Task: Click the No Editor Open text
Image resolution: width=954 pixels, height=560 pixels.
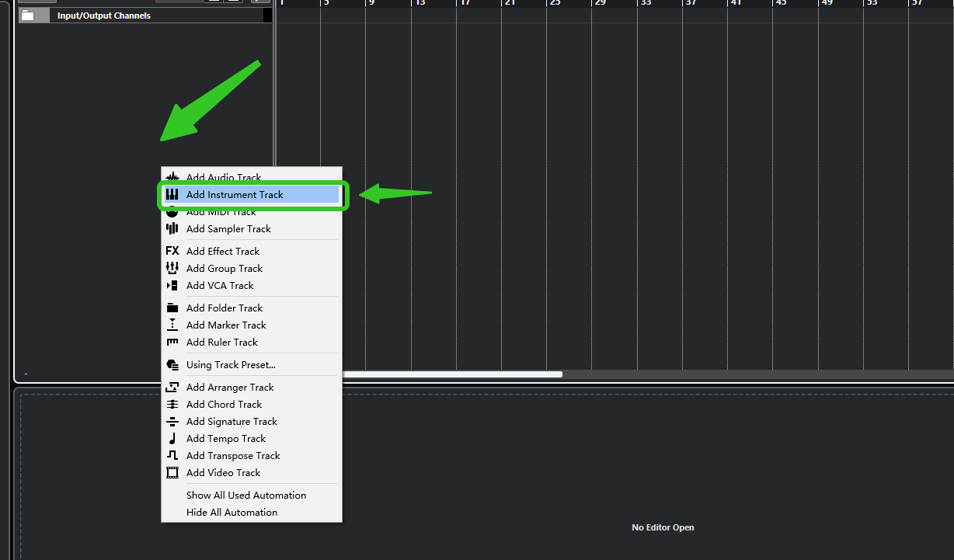Action: click(x=663, y=528)
